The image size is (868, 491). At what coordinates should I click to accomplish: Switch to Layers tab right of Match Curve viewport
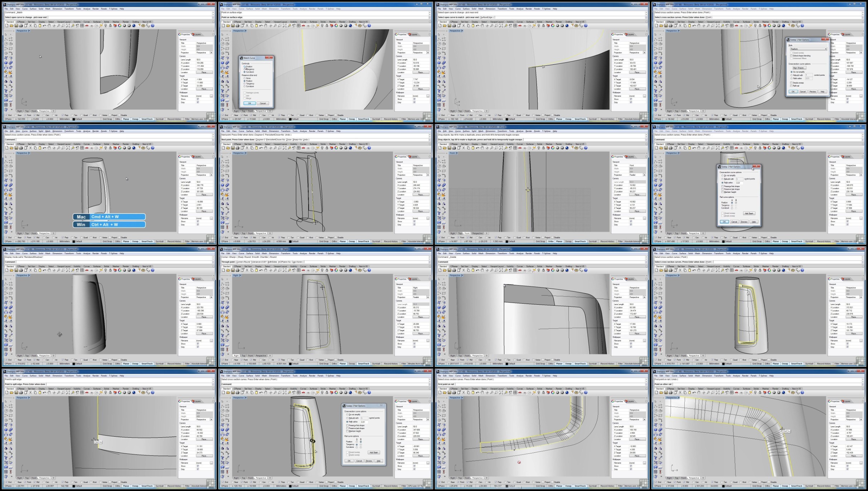click(x=413, y=34)
